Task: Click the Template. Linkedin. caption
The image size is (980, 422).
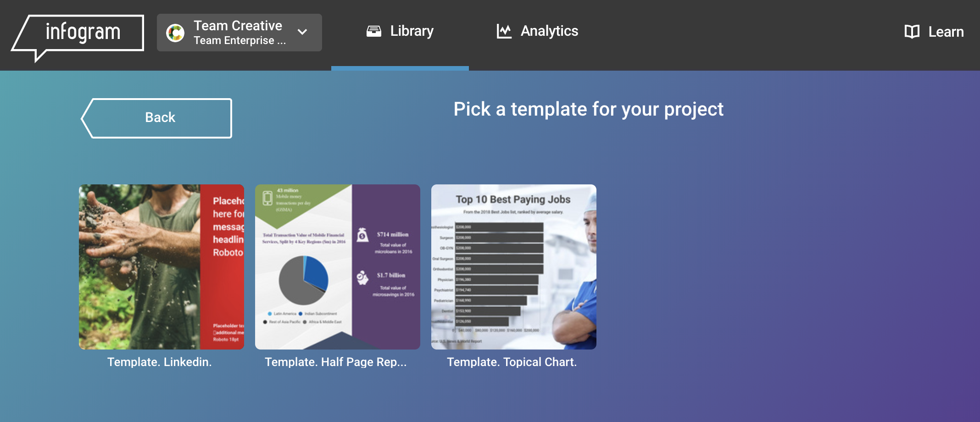Action: point(160,362)
